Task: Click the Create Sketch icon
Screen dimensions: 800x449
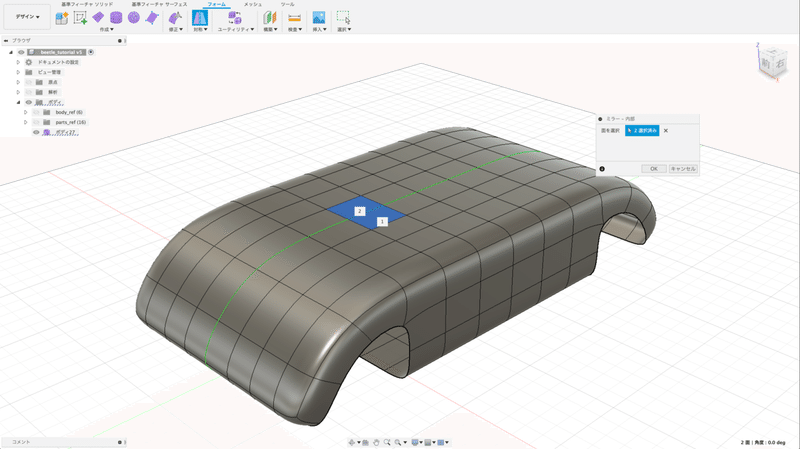Action: [x=80, y=18]
